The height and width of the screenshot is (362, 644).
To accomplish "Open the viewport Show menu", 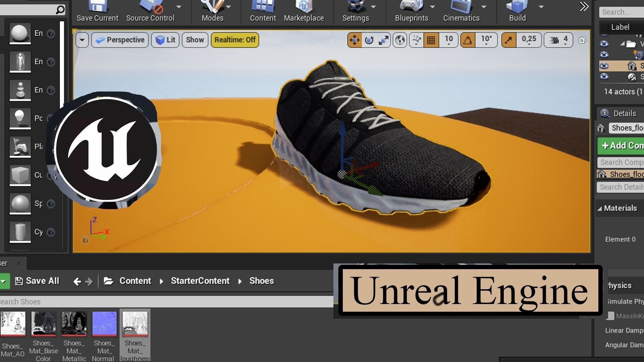I will click(x=195, y=40).
